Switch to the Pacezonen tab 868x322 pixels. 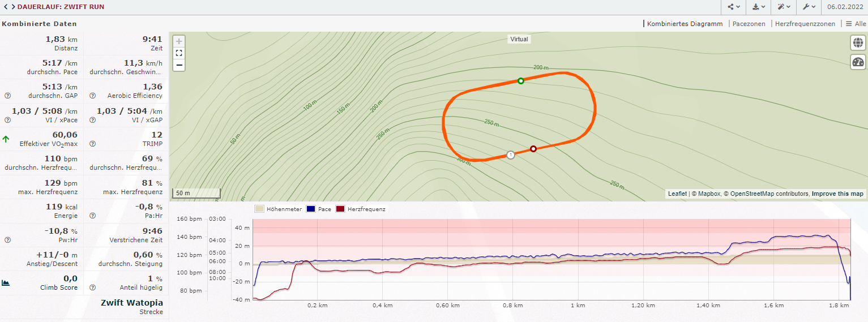coord(749,24)
